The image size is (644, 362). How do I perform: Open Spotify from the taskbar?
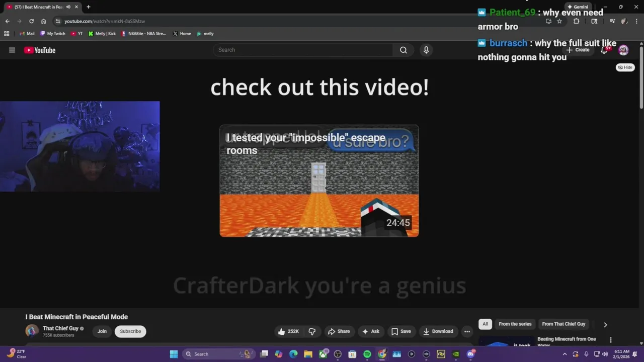[x=367, y=354]
